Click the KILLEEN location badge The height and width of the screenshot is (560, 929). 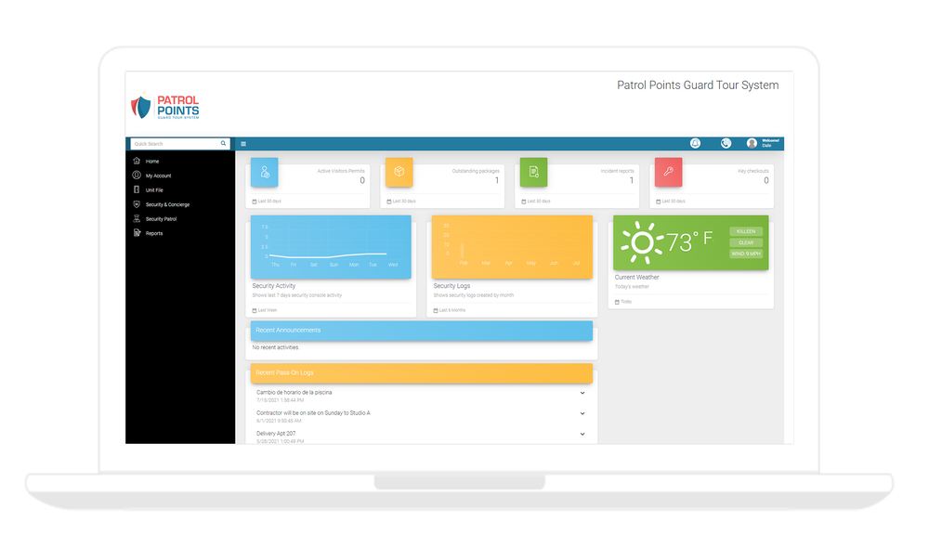(746, 231)
